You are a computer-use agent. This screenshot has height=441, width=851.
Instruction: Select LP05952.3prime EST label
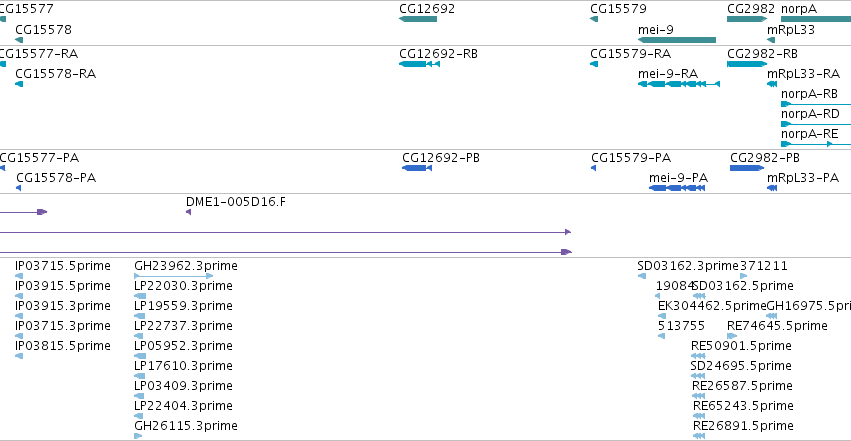tap(183, 346)
